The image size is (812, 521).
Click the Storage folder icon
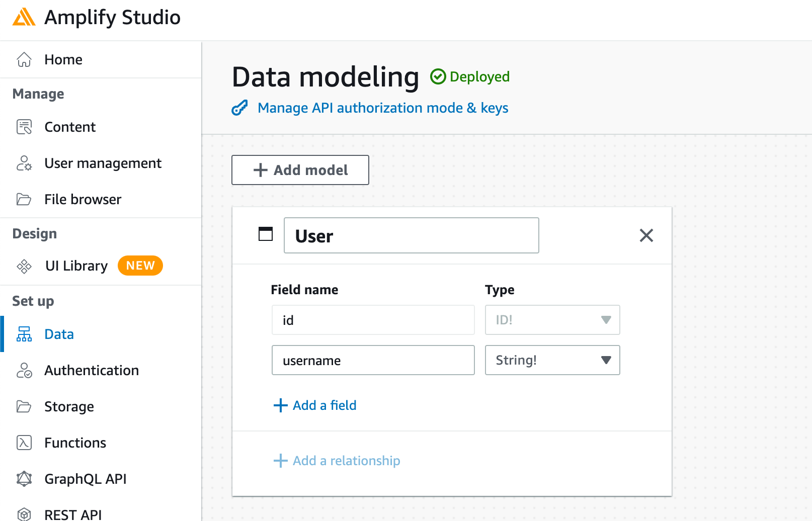tap(24, 406)
